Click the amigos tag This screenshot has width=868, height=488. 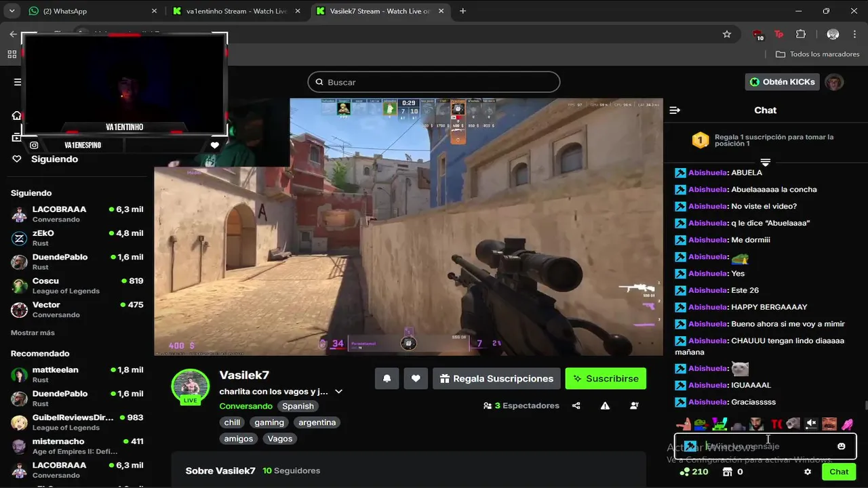click(239, 439)
